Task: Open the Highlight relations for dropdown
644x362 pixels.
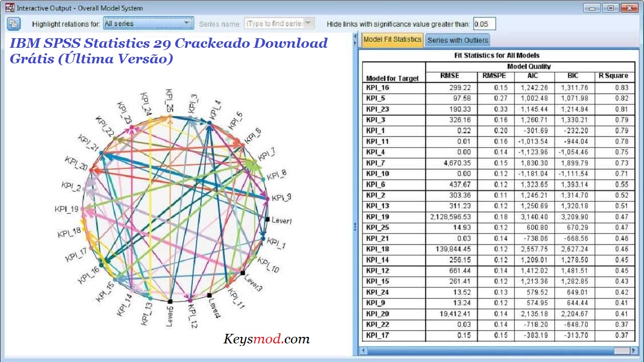Action: pyautogui.click(x=148, y=24)
